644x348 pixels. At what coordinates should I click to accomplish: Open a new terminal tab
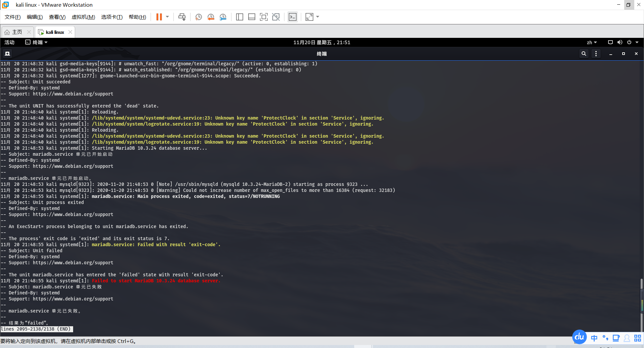tap(7, 53)
